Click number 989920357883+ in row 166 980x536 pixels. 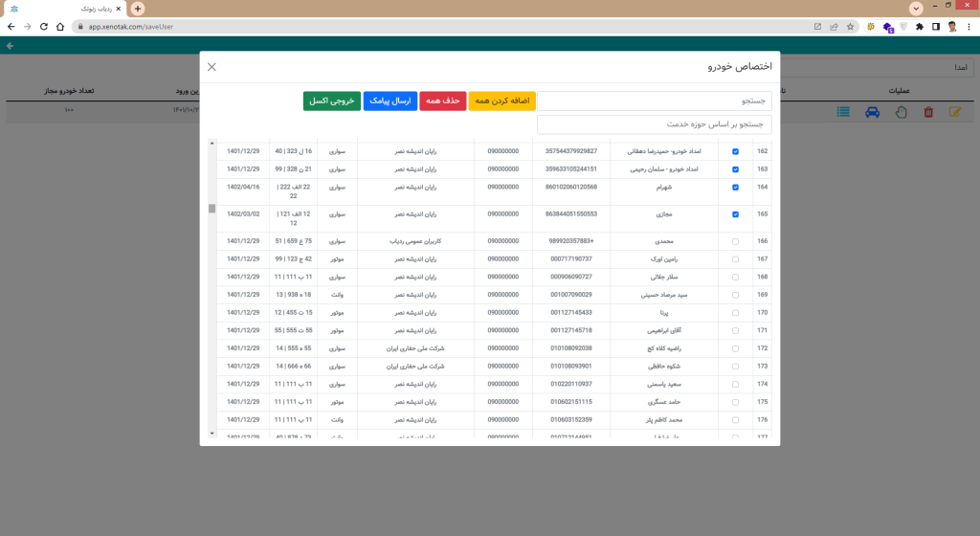(x=571, y=241)
